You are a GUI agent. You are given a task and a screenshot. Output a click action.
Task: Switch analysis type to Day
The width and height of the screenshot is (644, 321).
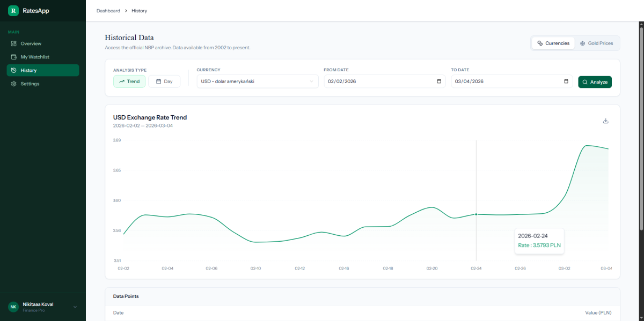click(164, 81)
